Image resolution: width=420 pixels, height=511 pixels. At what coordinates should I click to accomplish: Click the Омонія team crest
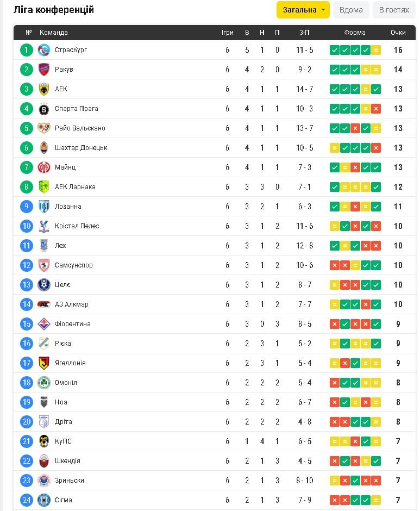44,383
